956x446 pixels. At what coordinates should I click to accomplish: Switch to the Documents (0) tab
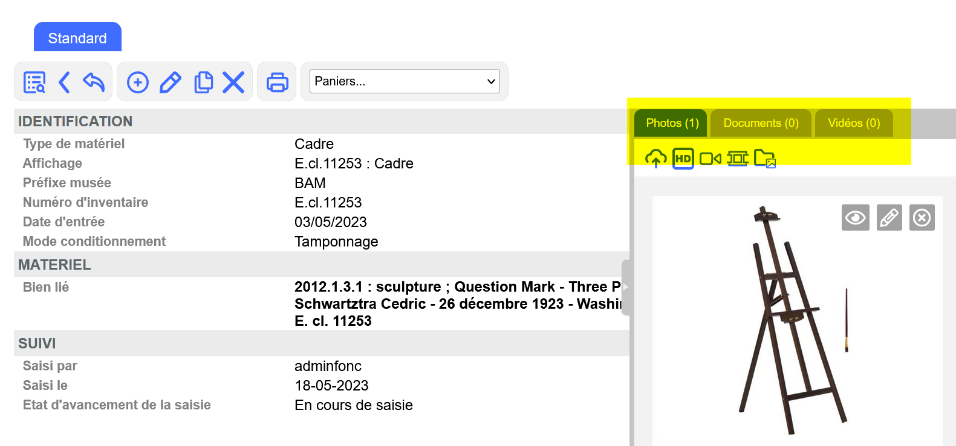[761, 123]
